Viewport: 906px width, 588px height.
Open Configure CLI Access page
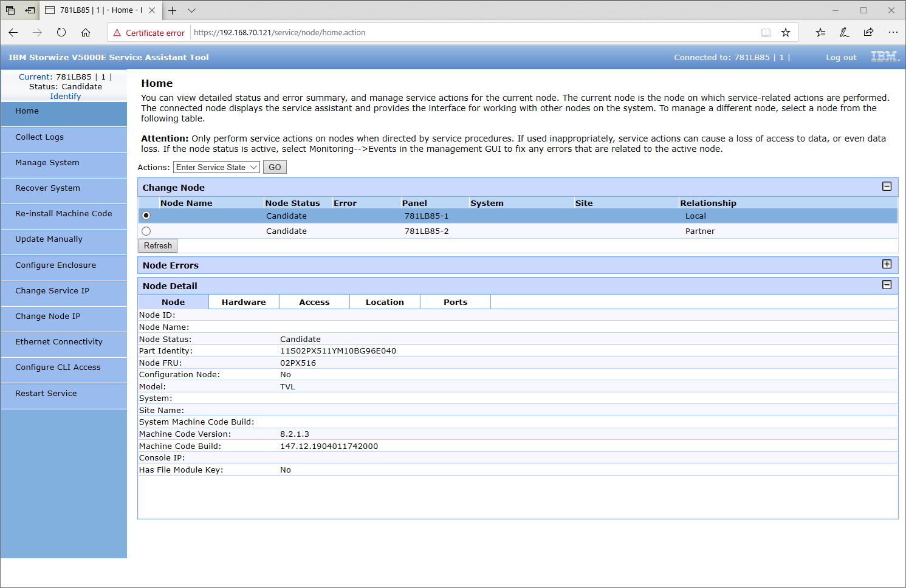pyautogui.click(x=64, y=370)
